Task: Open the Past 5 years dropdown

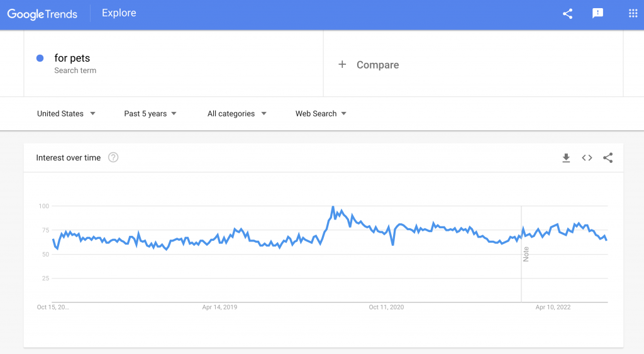Action: pos(150,114)
